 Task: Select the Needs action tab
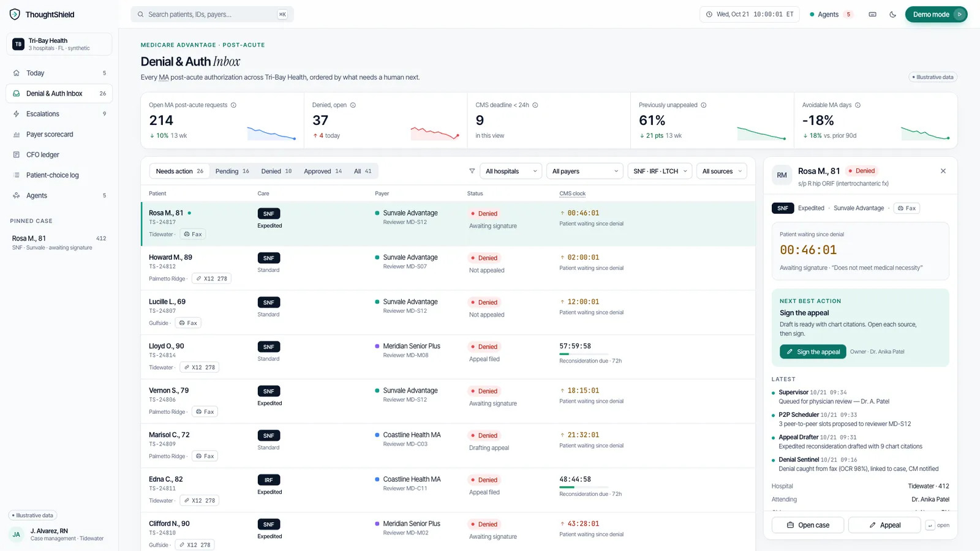pos(179,171)
